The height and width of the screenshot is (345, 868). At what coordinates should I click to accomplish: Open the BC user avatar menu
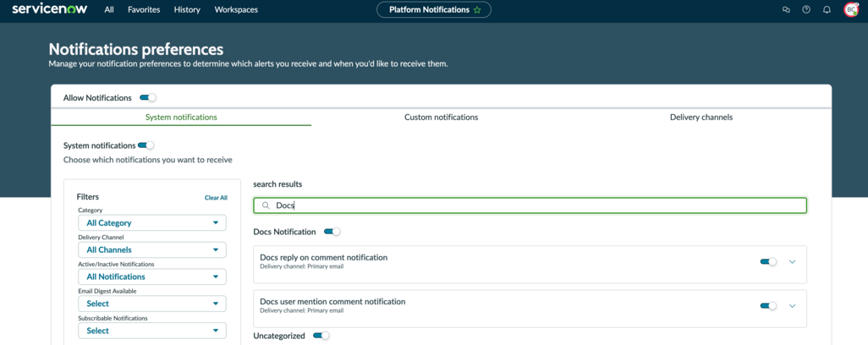click(x=851, y=9)
